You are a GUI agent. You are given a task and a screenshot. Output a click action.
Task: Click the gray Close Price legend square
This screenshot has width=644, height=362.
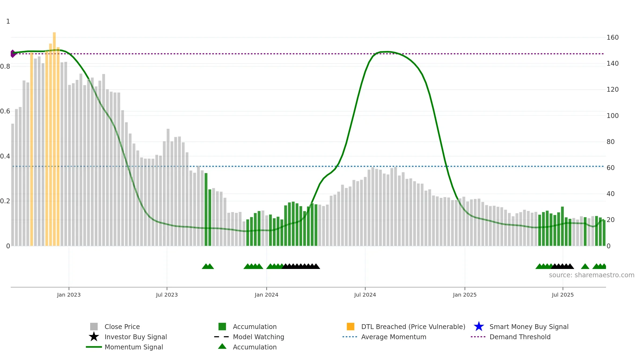(94, 326)
